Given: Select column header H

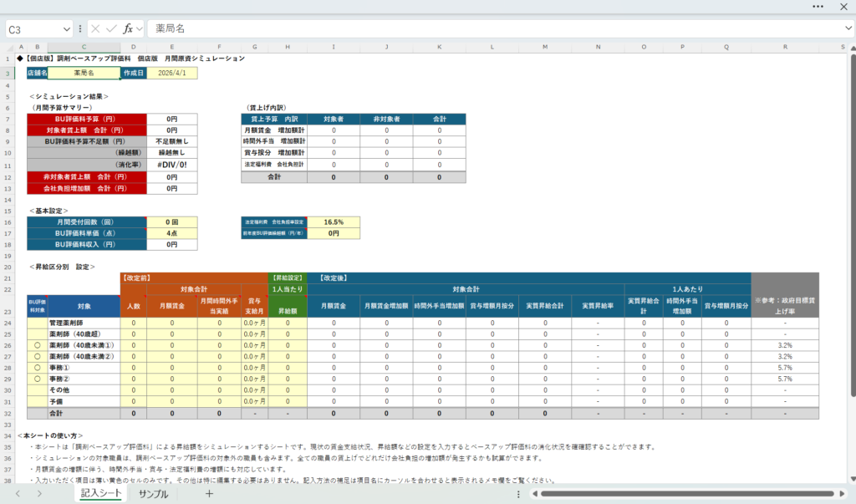Looking at the screenshot, I should (287, 47).
